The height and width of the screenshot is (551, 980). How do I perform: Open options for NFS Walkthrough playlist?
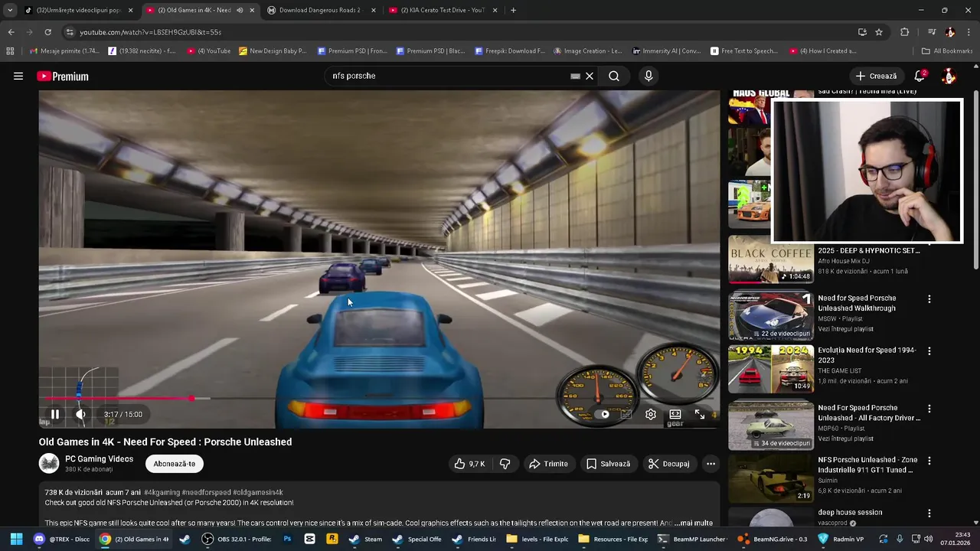929,299
